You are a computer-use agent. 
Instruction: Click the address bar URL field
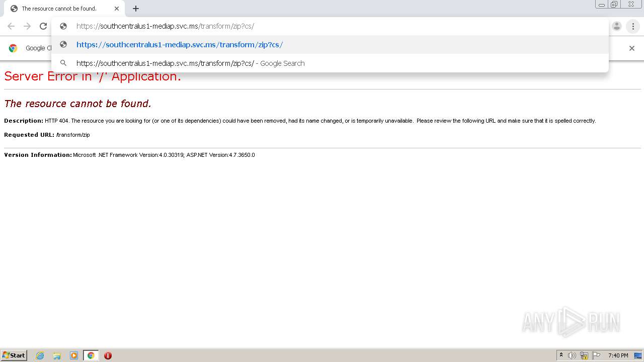[330, 26]
